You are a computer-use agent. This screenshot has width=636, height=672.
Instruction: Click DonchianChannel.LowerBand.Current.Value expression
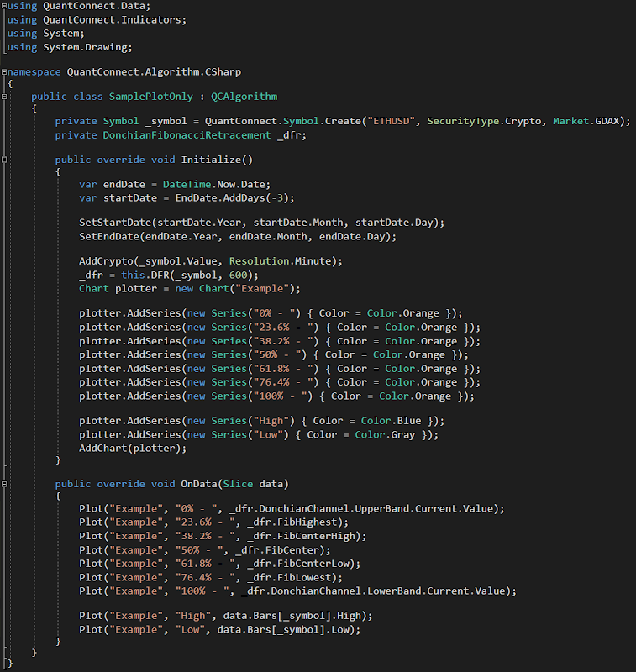click(x=388, y=591)
